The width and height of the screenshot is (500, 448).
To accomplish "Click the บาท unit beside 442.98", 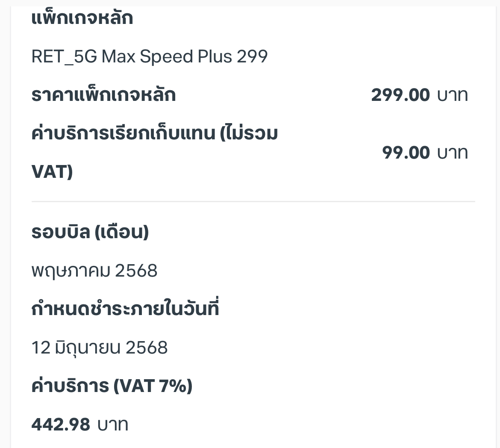I will tap(113, 425).
